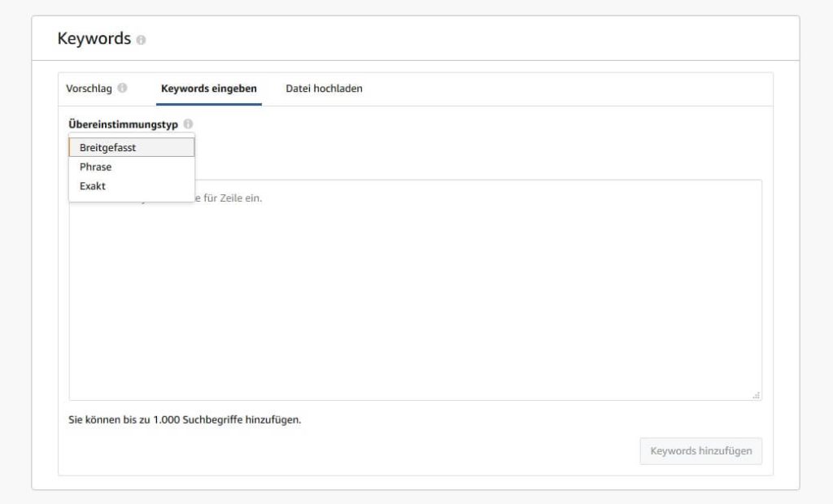Click the Übereinstimmungstyp field label
The height and width of the screenshot is (504, 833).
pyautogui.click(x=123, y=124)
